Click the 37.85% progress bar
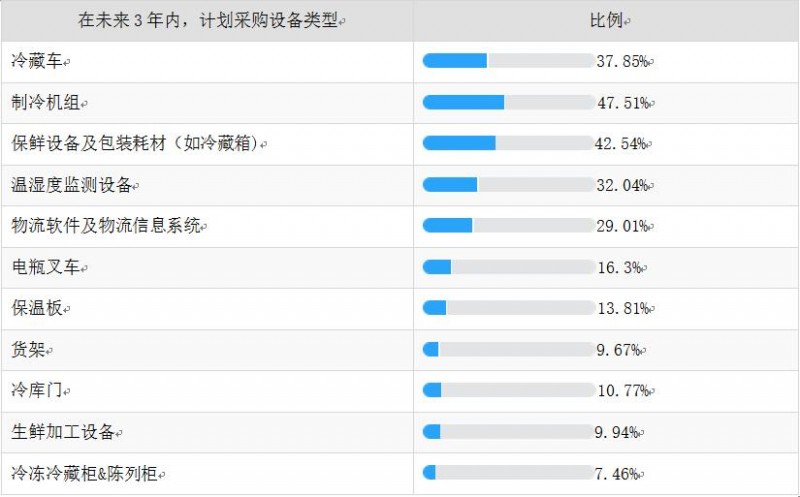This screenshot has height=497, width=800. [x=508, y=61]
